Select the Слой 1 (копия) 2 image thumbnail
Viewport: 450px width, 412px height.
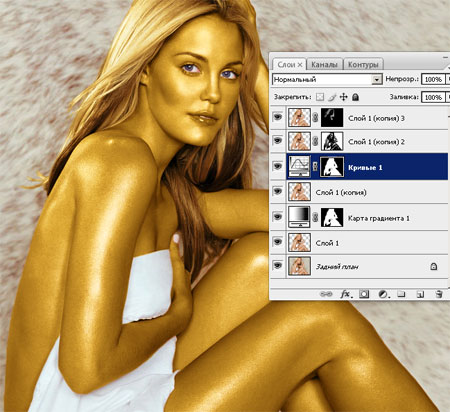pyautogui.click(x=299, y=141)
